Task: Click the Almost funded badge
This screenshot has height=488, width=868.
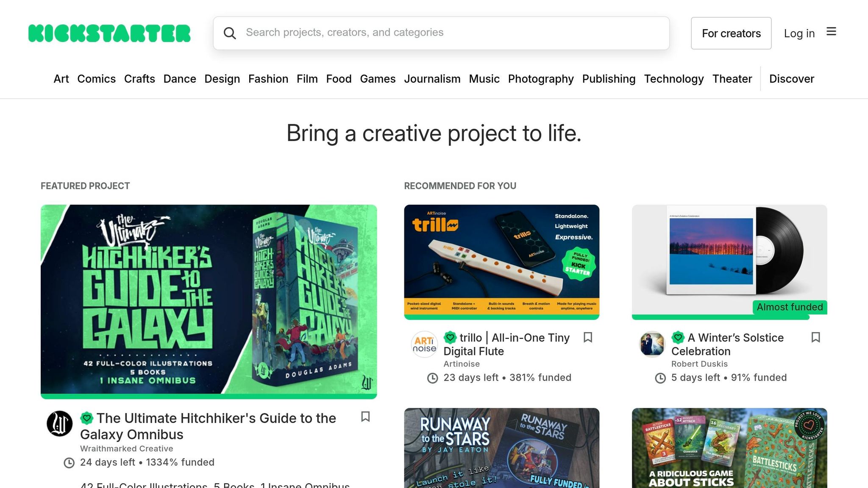Action: tap(790, 307)
